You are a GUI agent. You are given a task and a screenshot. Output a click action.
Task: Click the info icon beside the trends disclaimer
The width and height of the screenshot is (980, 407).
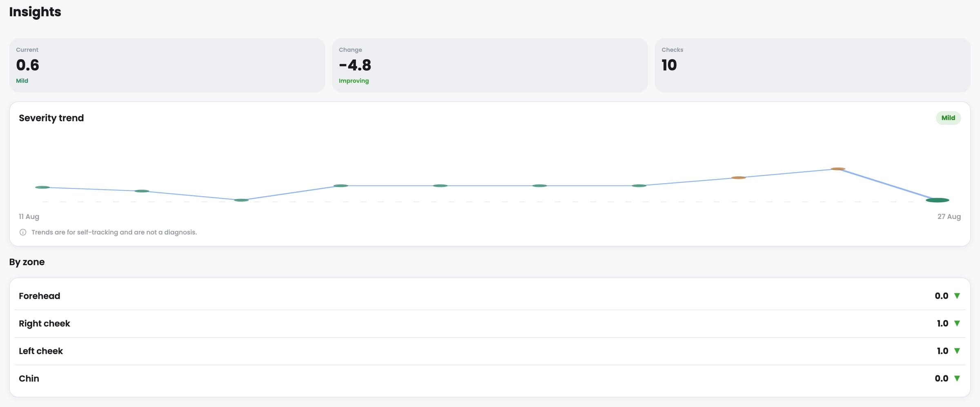point(23,232)
